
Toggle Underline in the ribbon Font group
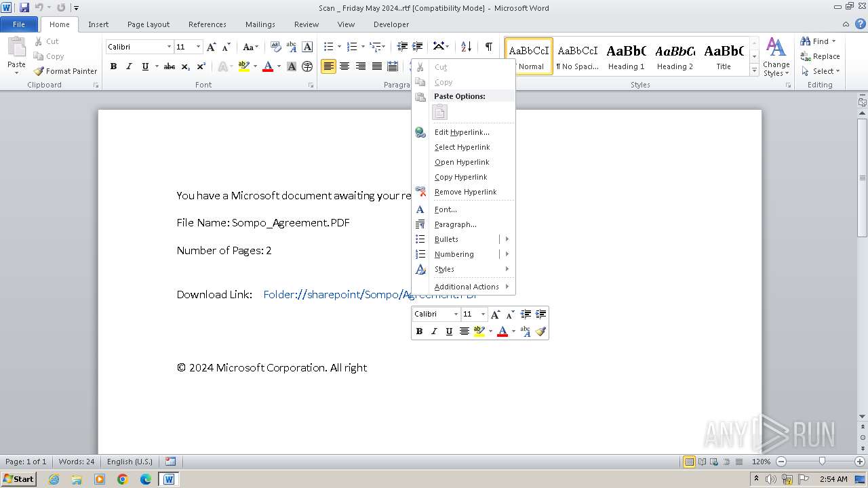click(x=145, y=66)
